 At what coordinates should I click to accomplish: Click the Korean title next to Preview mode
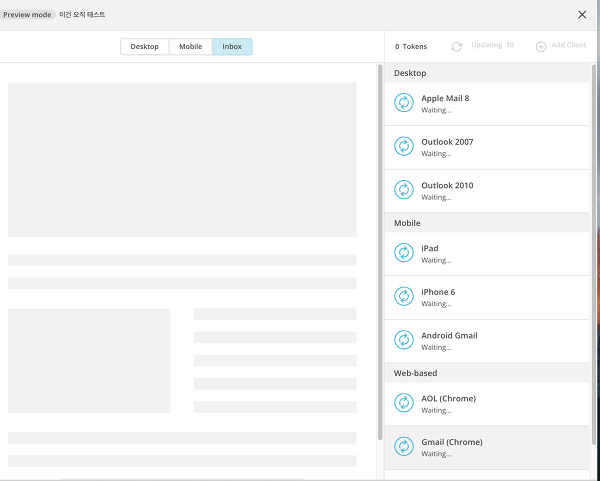point(82,15)
